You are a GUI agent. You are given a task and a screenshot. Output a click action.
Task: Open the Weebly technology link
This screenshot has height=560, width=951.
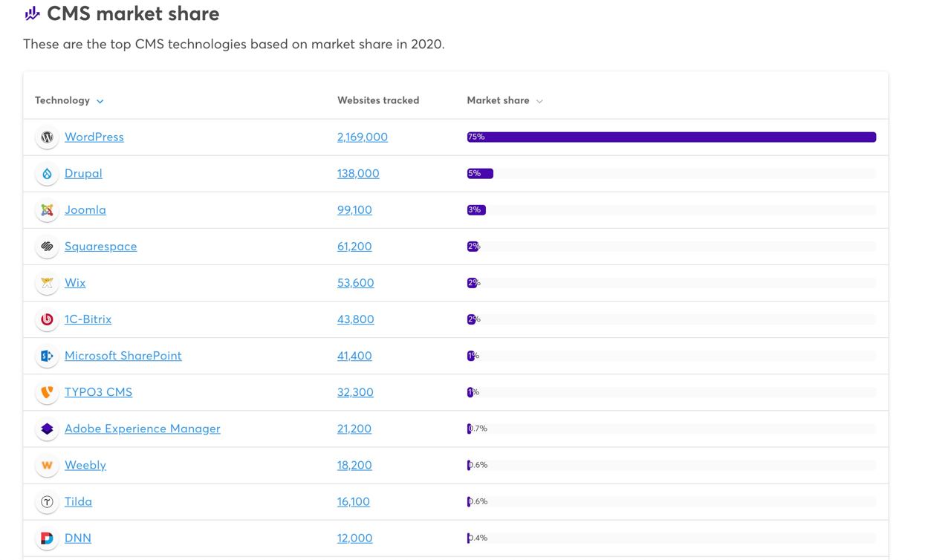pos(85,464)
